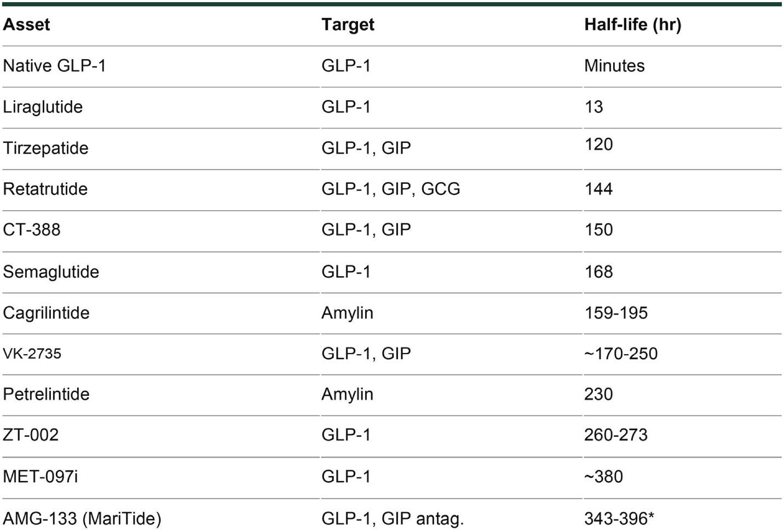
Task: Click the ZT-002 asset name
Action: 31,435
